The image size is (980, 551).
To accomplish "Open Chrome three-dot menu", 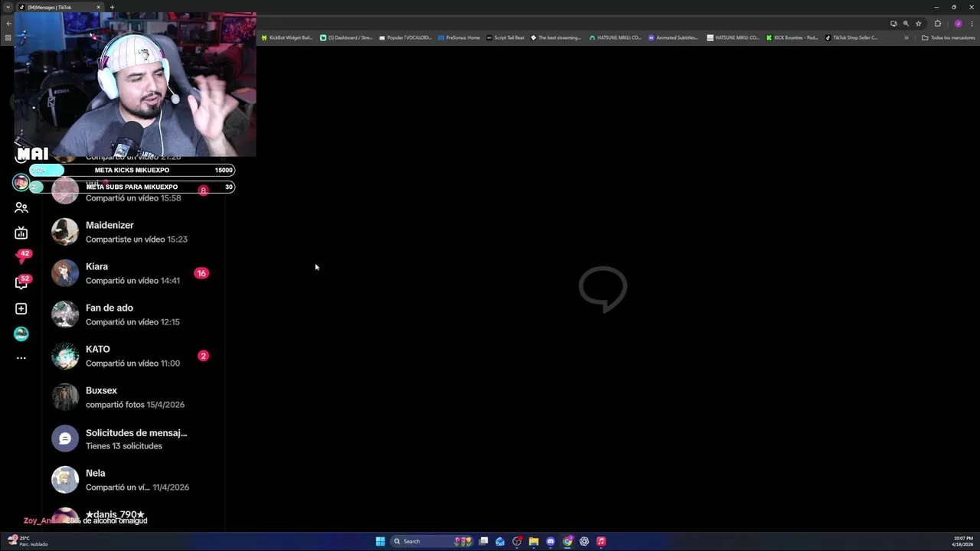I will coord(972,24).
